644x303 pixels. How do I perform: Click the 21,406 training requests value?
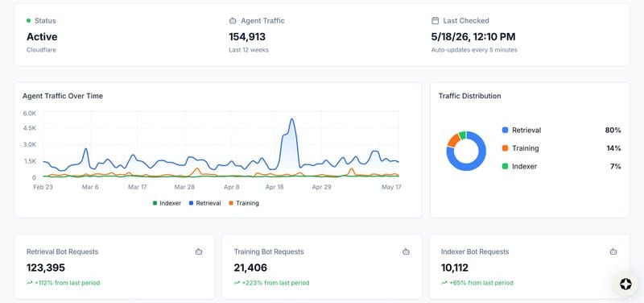(250, 268)
